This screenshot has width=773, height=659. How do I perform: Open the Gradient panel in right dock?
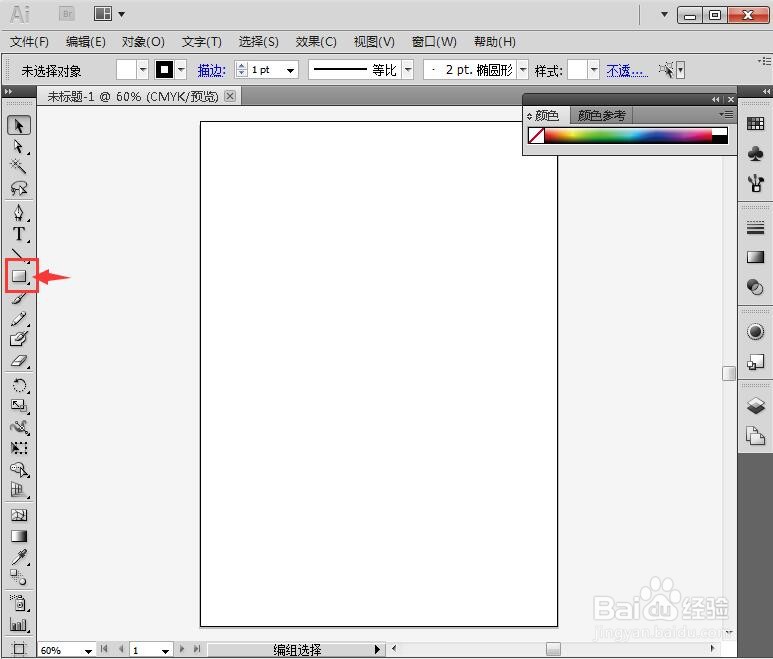tap(755, 257)
